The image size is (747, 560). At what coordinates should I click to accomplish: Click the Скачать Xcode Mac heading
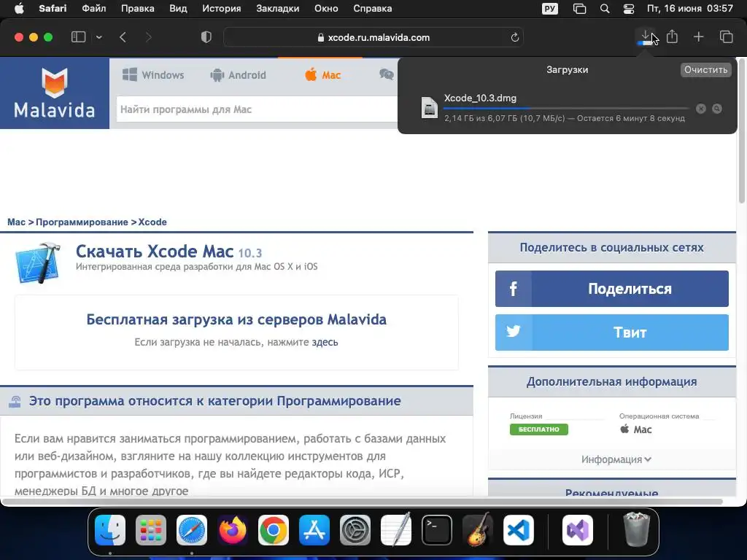pyautogui.click(x=155, y=252)
